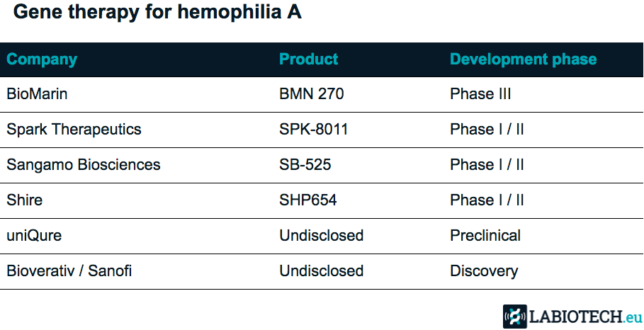Select the BioMarin company cell
Viewport: 644px width, 330px height.
(x=37, y=94)
